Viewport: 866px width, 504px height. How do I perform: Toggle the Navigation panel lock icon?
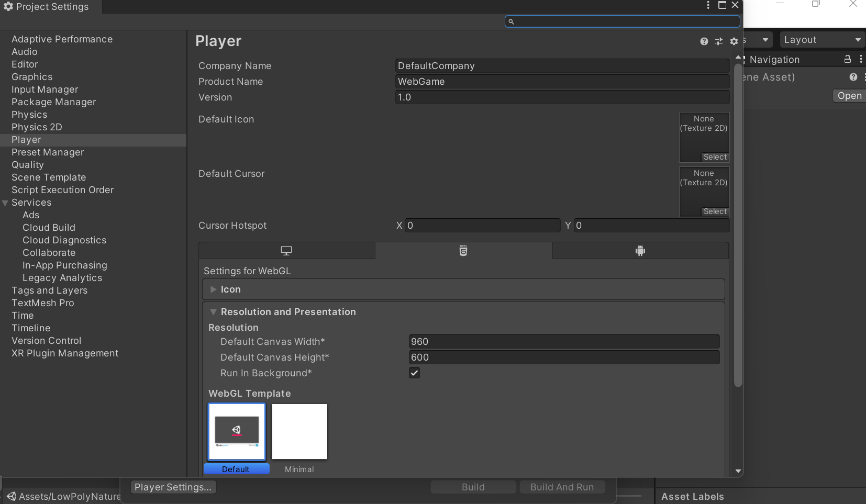point(847,59)
